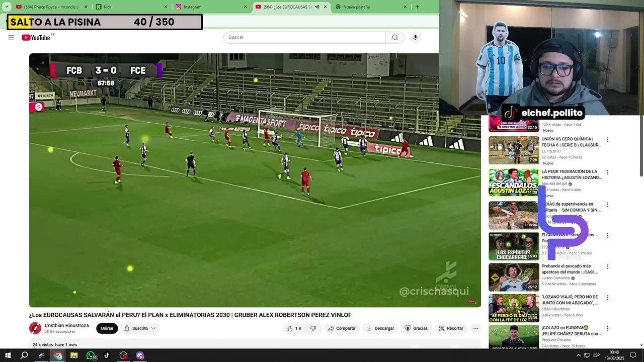
Task: Expand the Suscrito notification dropdown
Action: [x=140, y=328]
